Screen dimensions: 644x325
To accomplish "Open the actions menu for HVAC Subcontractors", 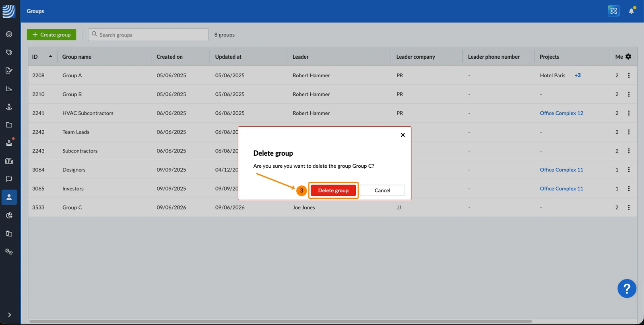I will [629, 113].
